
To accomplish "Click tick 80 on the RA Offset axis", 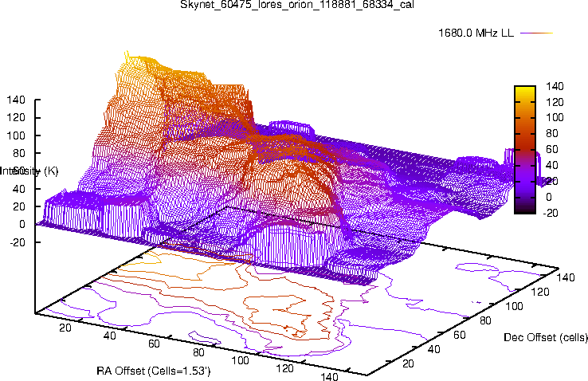I will point(198,352).
